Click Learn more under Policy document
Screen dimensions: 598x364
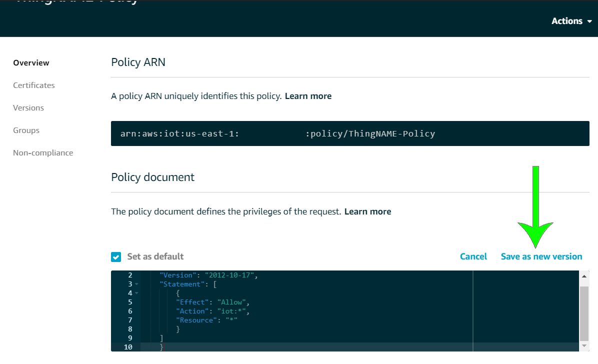[367, 212]
